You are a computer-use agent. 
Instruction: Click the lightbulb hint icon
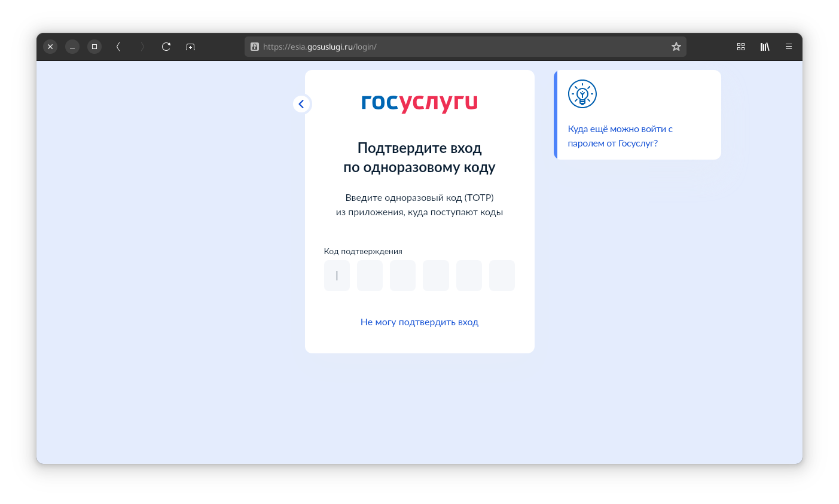click(x=582, y=94)
